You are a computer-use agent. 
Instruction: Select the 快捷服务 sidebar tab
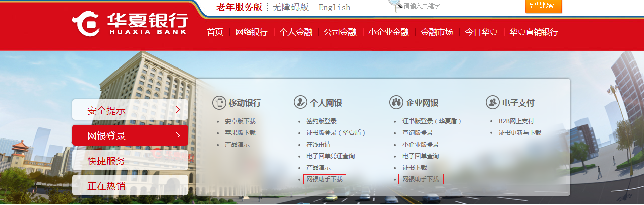pos(130,160)
